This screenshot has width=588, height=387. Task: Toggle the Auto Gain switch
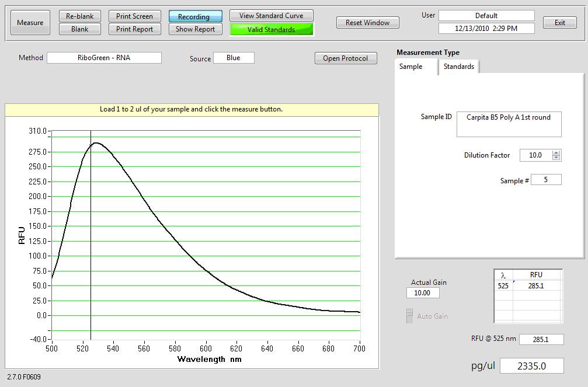pyautogui.click(x=409, y=316)
